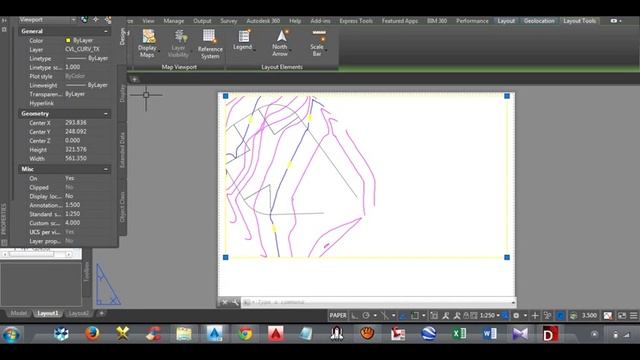
Task: Collapse the General properties section
Action: pos(106,31)
